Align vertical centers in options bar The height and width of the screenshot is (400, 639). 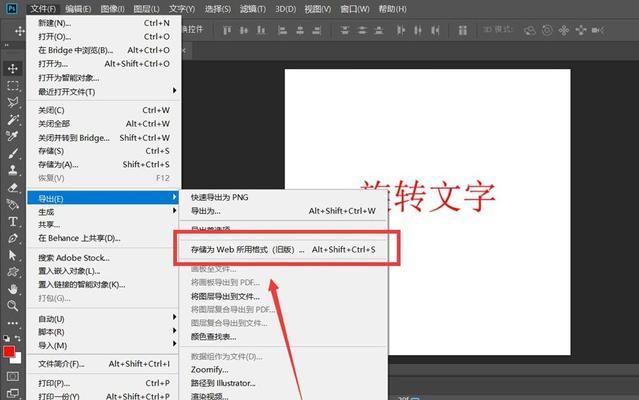click(x=244, y=30)
